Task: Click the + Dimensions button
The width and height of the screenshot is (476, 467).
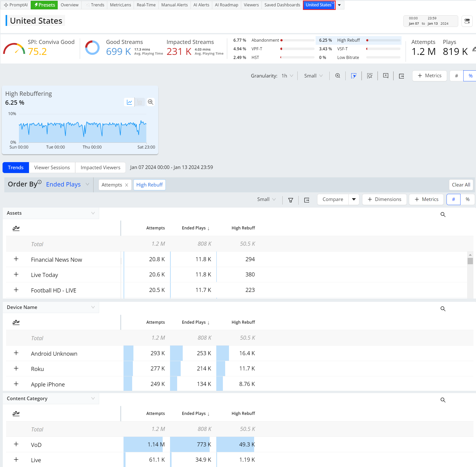Action: [x=384, y=199]
